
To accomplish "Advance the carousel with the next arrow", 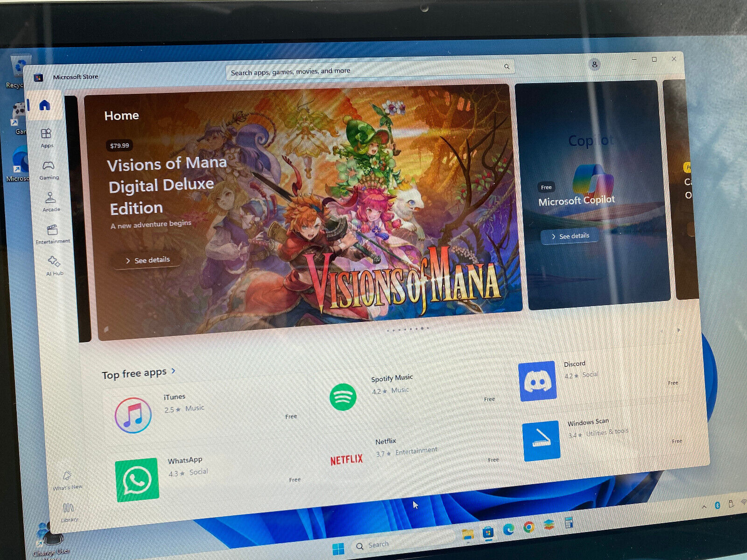I will click(679, 330).
